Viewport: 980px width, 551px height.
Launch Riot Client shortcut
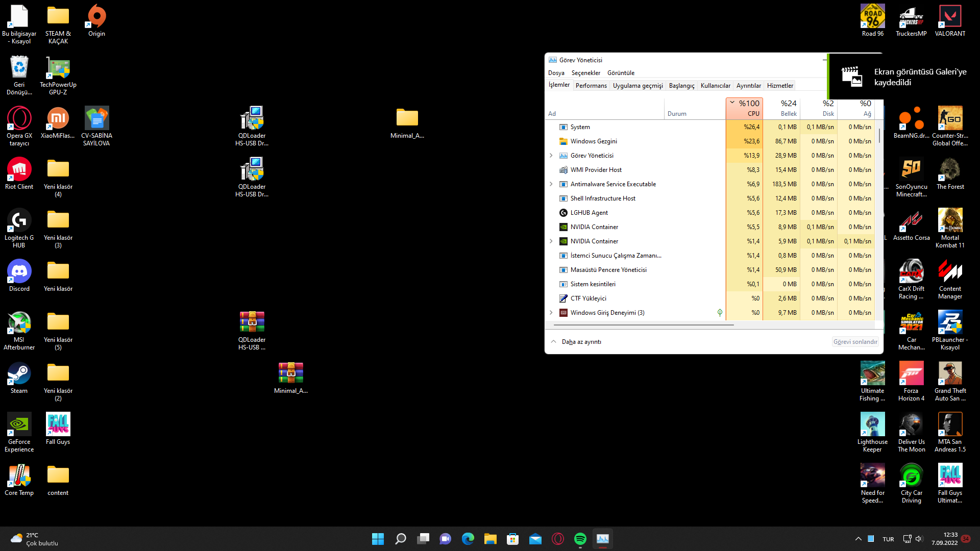pyautogui.click(x=19, y=174)
